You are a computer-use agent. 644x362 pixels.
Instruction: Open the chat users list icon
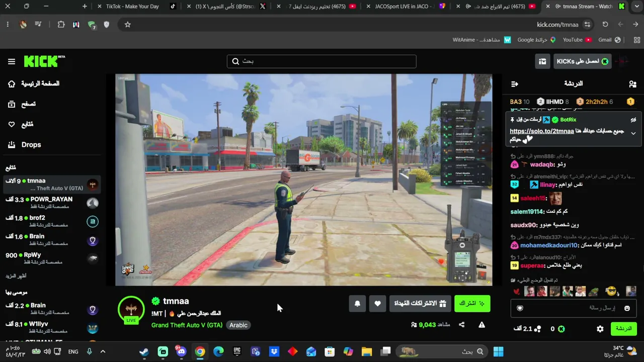point(632,84)
